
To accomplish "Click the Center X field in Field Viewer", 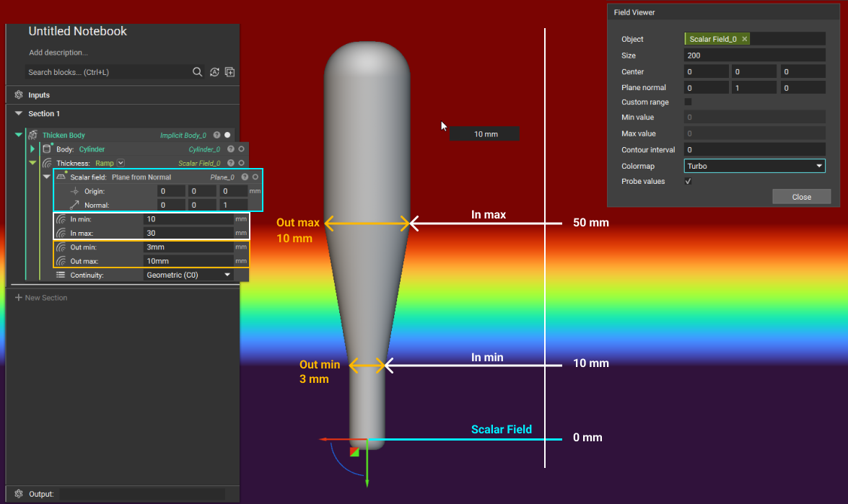I will 707,71.
